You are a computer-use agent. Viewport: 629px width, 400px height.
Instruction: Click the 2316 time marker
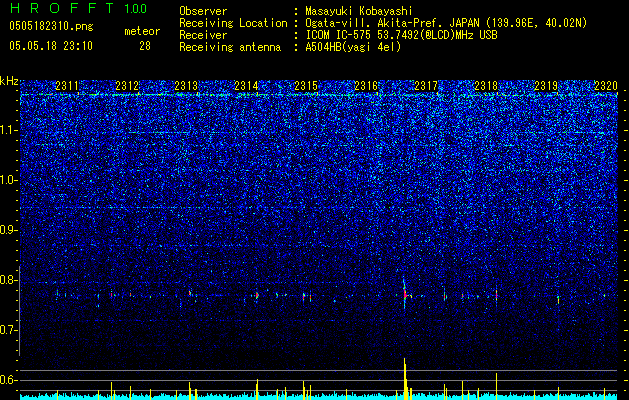pos(366,86)
